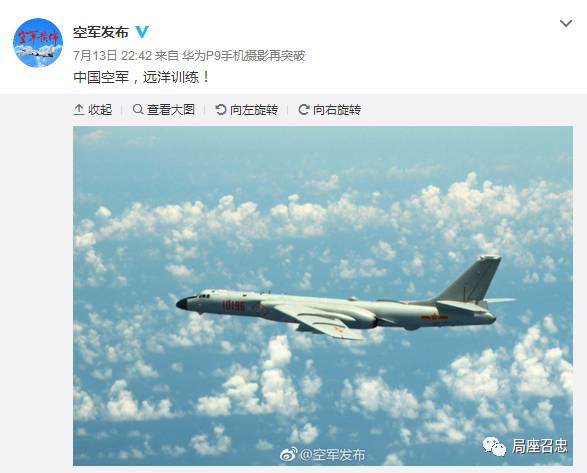Click the post text 中国空军,远洋训练!
Viewport: 587px width, 473px height.
142,78
